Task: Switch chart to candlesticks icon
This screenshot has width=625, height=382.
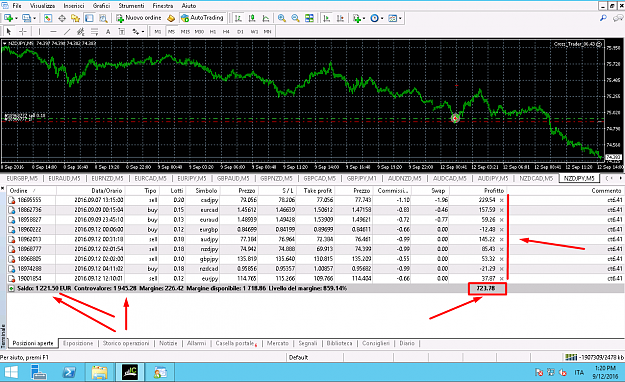Action: click(252, 18)
